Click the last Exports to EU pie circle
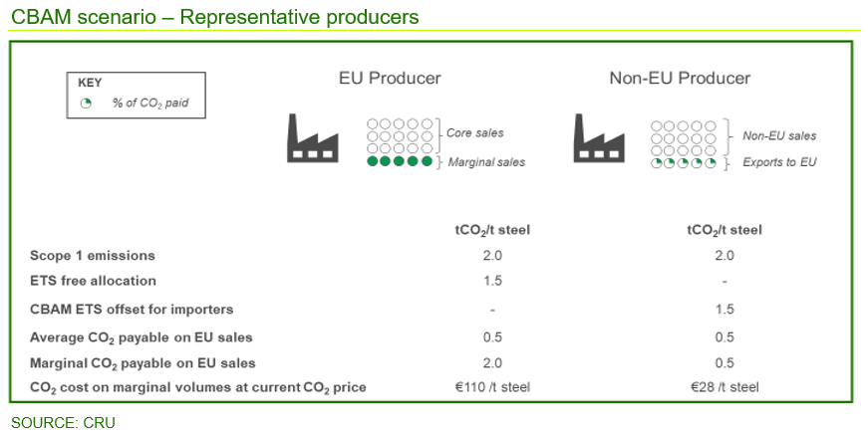868x438 pixels. click(711, 162)
